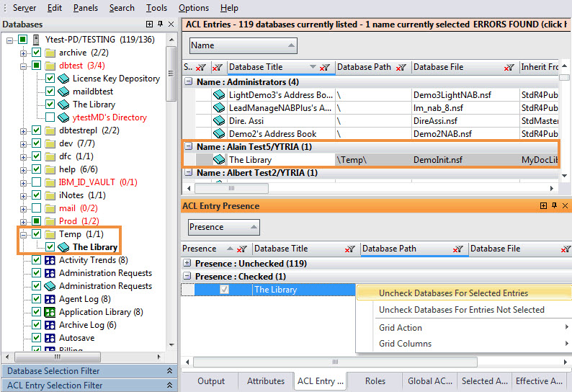The width and height of the screenshot is (572, 392).
Task: Open the Tools menu
Action: [x=156, y=8]
